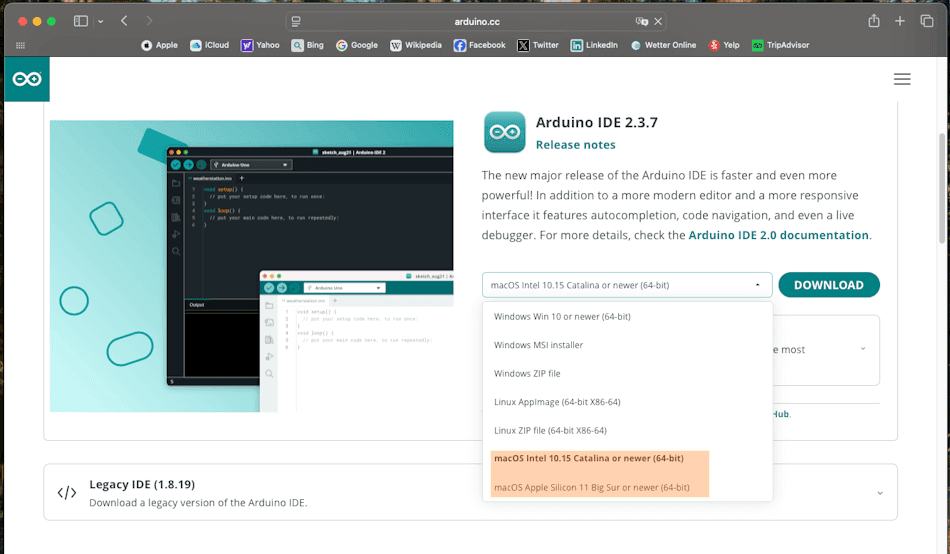The height and width of the screenshot is (554, 950).
Task: Open a new tab with the plus icon
Action: pyautogui.click(x=900, y=21)
